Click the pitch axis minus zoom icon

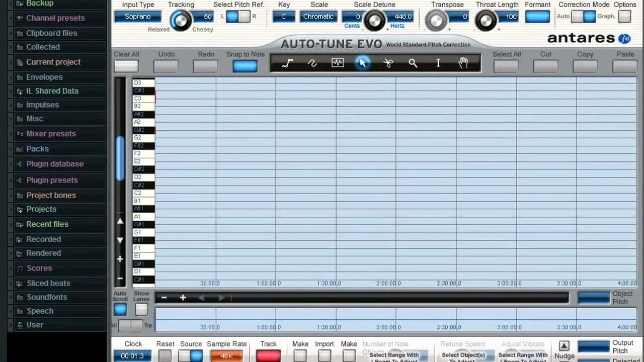point(120,278)
